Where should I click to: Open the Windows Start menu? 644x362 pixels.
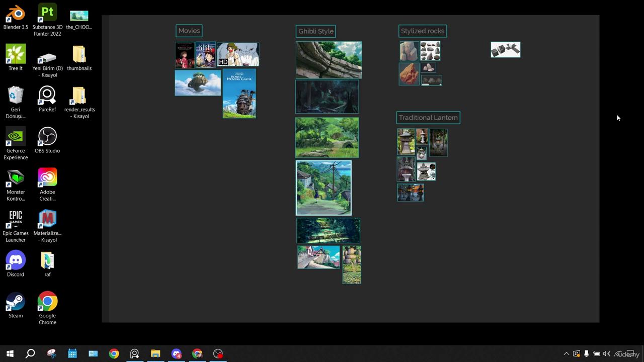10,353
